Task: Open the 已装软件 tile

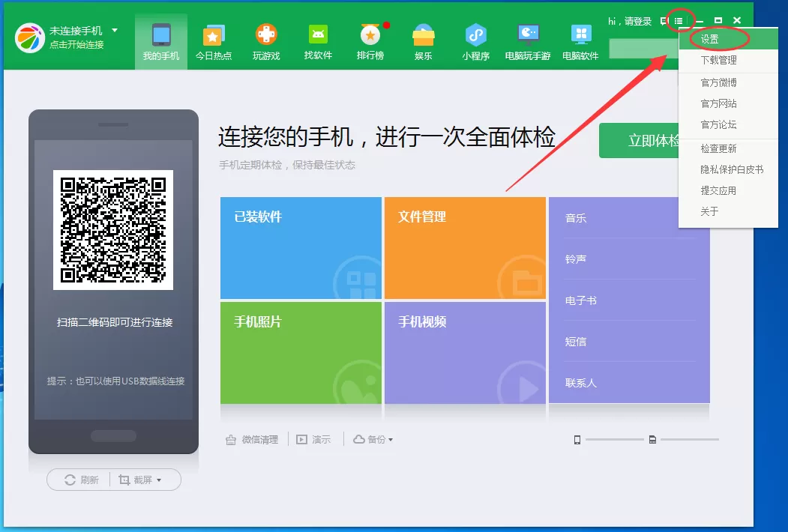Action: (301, 248)
